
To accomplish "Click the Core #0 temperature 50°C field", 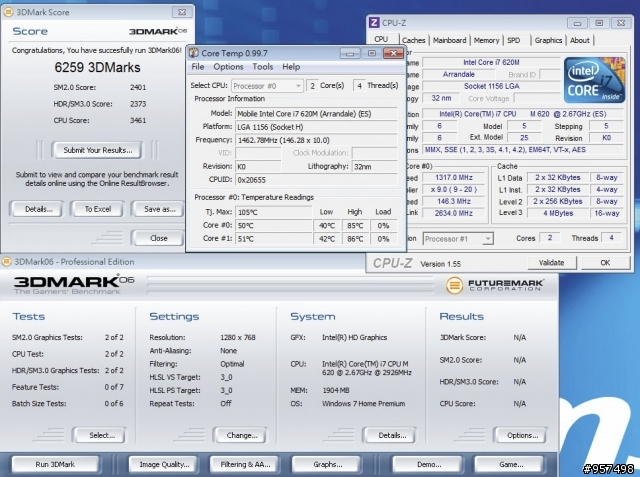I will (x=273, y=225).
